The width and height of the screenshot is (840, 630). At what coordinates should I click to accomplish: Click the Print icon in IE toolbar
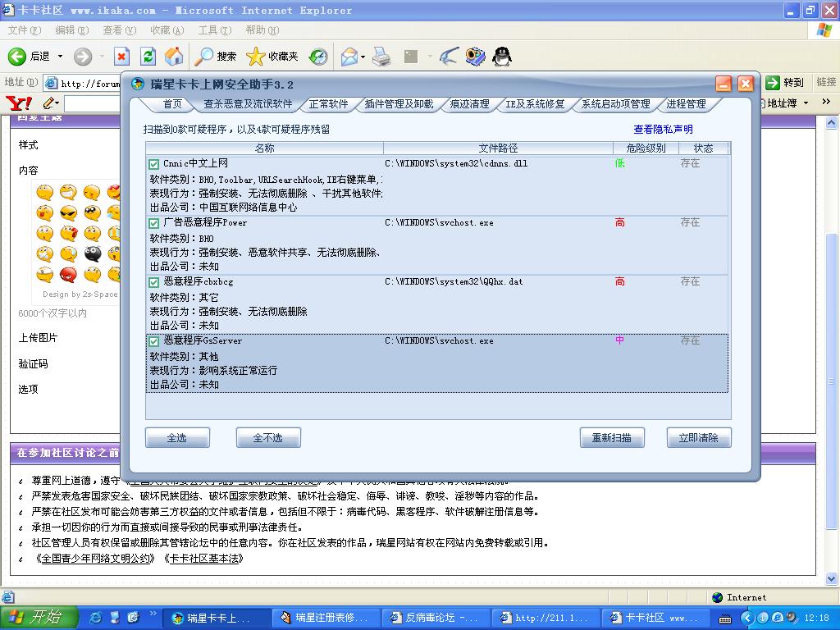[x=381, y=57]
